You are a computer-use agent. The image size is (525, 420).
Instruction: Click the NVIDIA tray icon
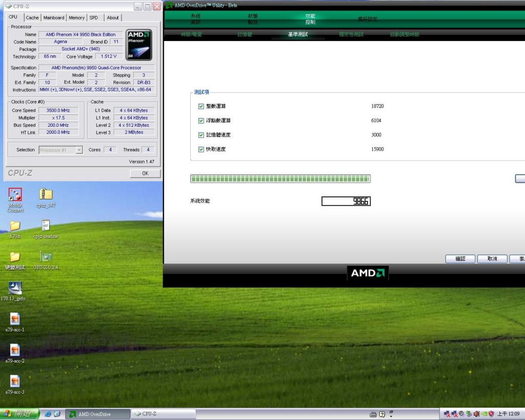(x=484, y=414)
